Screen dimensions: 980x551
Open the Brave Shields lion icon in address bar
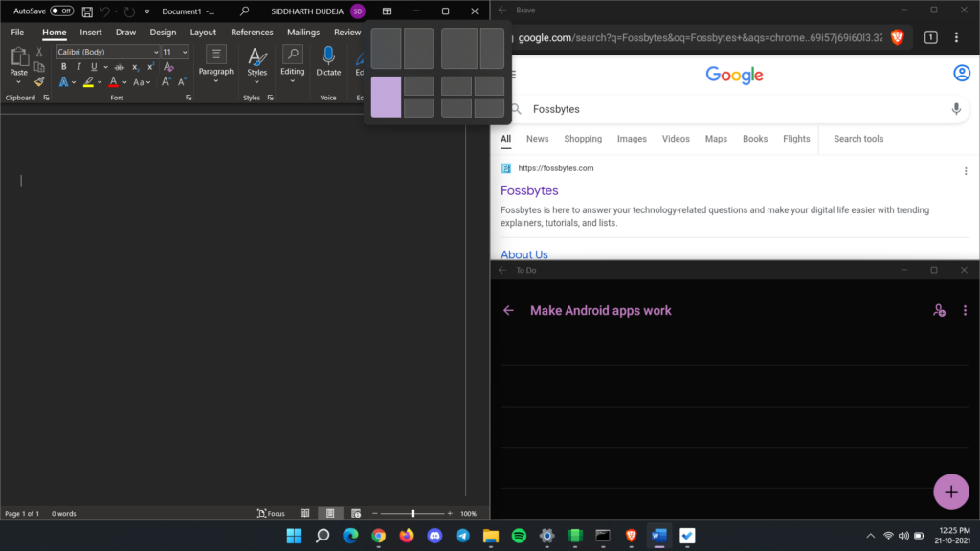point(898,37)
